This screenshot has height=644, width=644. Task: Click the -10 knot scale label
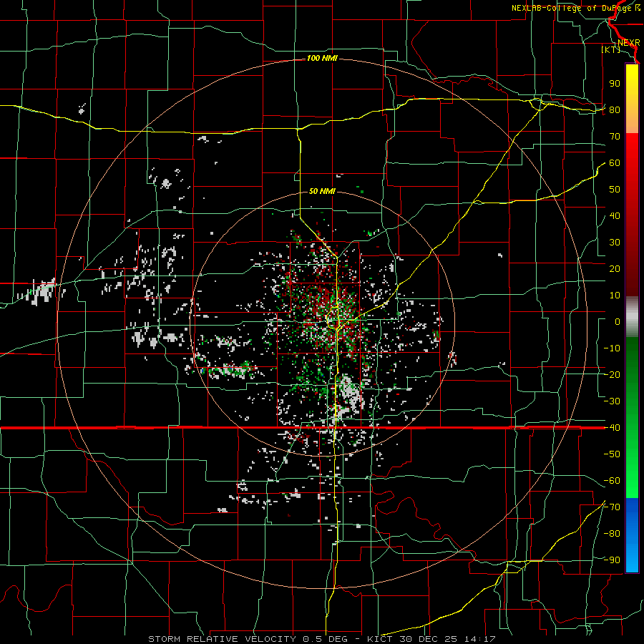(612, 348)
